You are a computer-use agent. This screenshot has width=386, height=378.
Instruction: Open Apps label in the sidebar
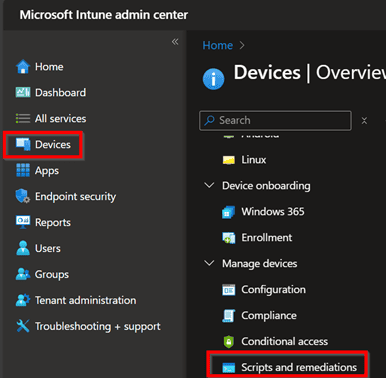pos(47,171)
